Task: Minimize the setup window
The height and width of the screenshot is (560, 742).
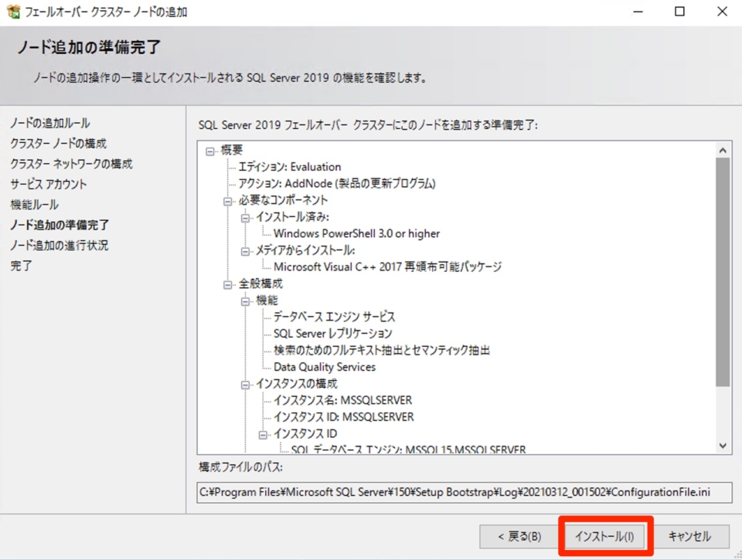Action: click(638, 12)
